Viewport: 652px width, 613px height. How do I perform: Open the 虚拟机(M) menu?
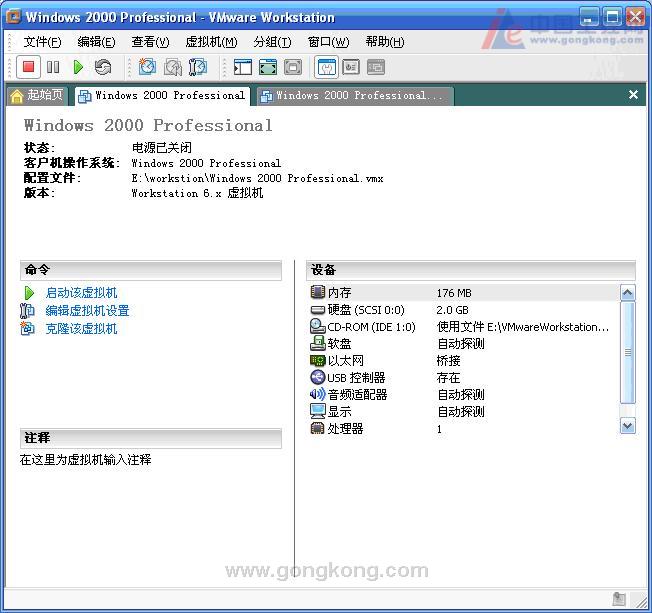pos(211,42)
